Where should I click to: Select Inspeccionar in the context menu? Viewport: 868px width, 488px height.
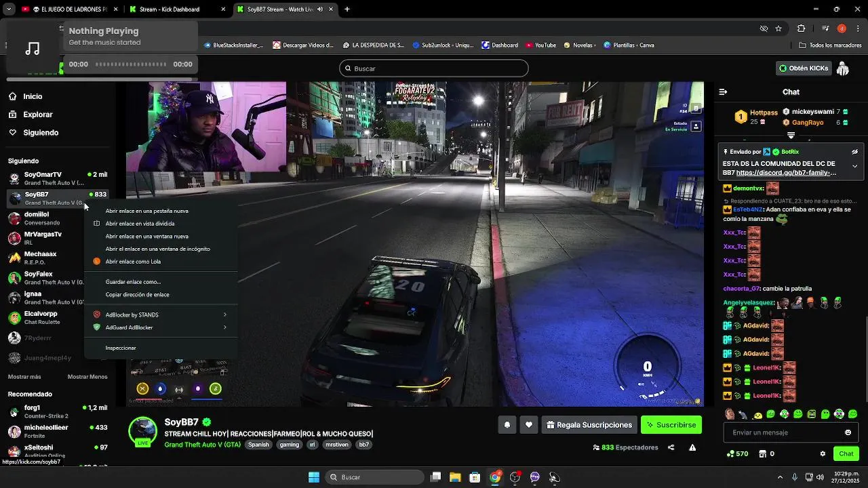161,348
